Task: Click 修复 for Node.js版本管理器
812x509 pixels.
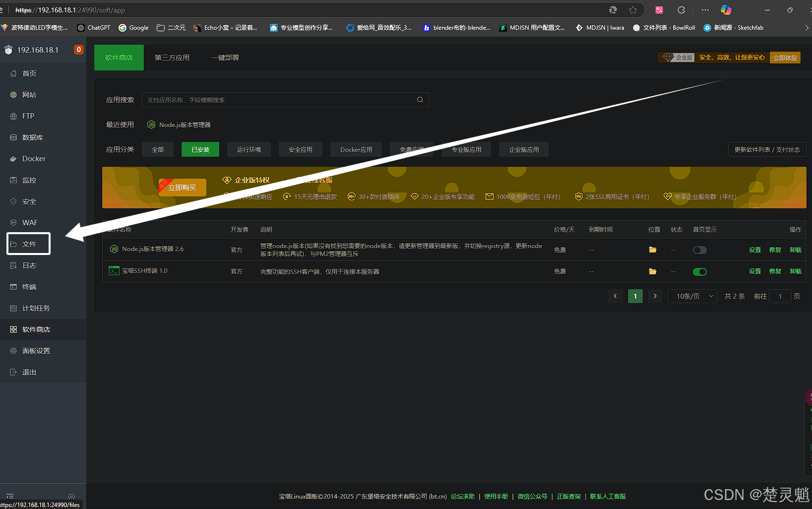Action: (775, 250)
